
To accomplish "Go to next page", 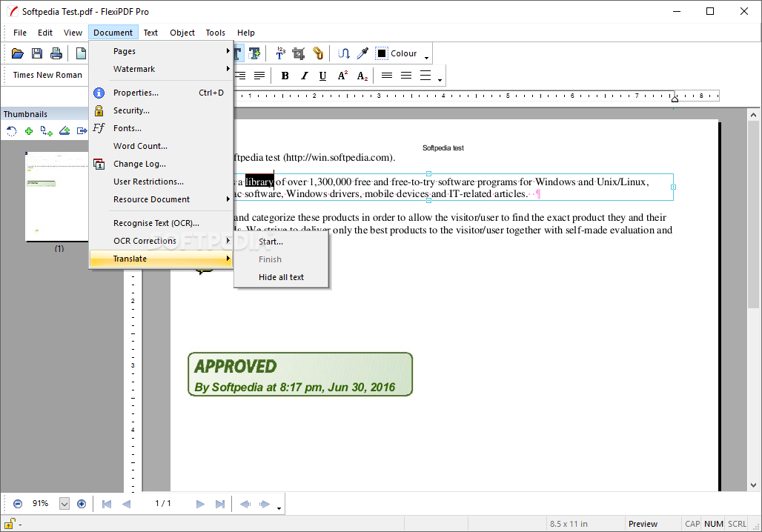I will [200, 504].
